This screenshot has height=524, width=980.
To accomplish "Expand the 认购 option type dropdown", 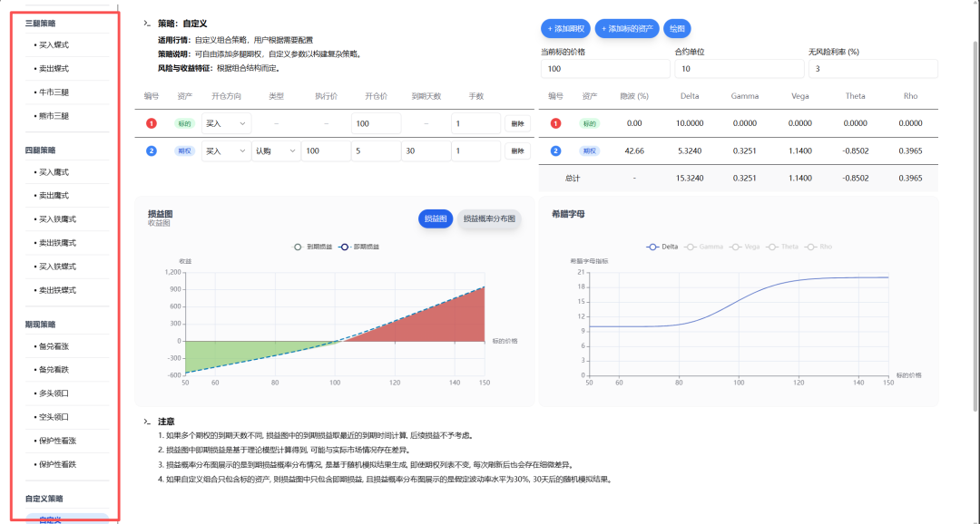I will pos(276,150).
